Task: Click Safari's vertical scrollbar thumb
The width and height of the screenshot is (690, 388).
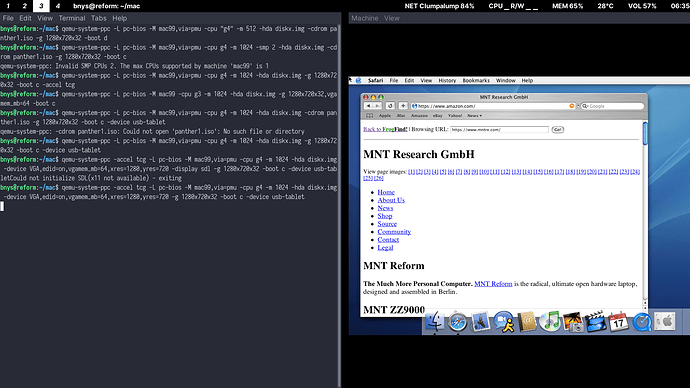Action: coord(645,133)
